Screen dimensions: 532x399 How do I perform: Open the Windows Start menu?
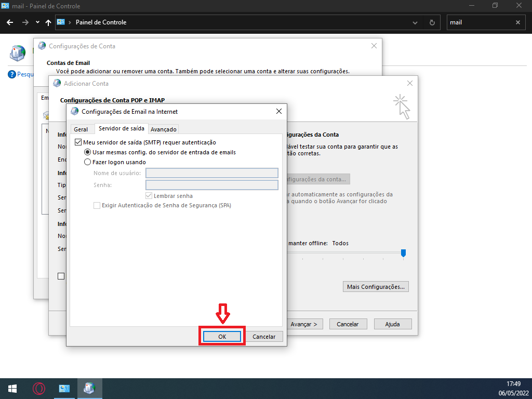12,388
